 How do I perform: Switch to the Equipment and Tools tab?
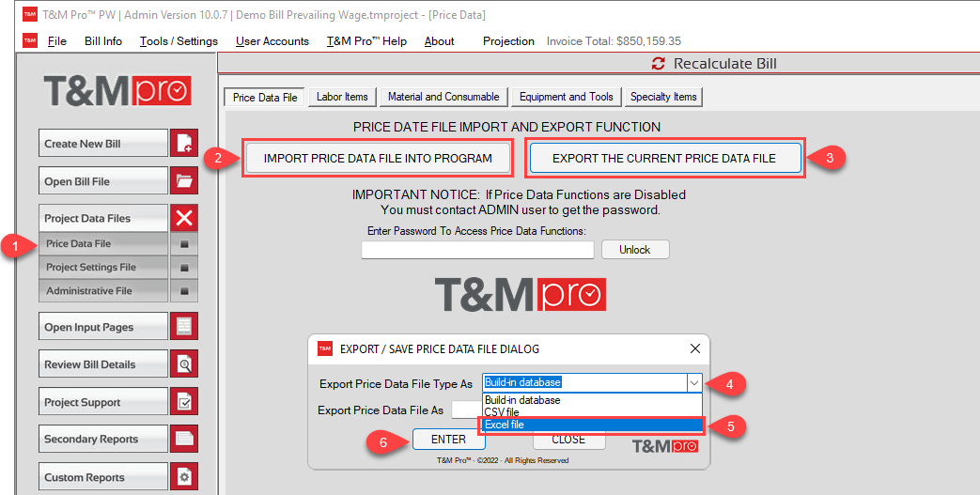(567, 97)
